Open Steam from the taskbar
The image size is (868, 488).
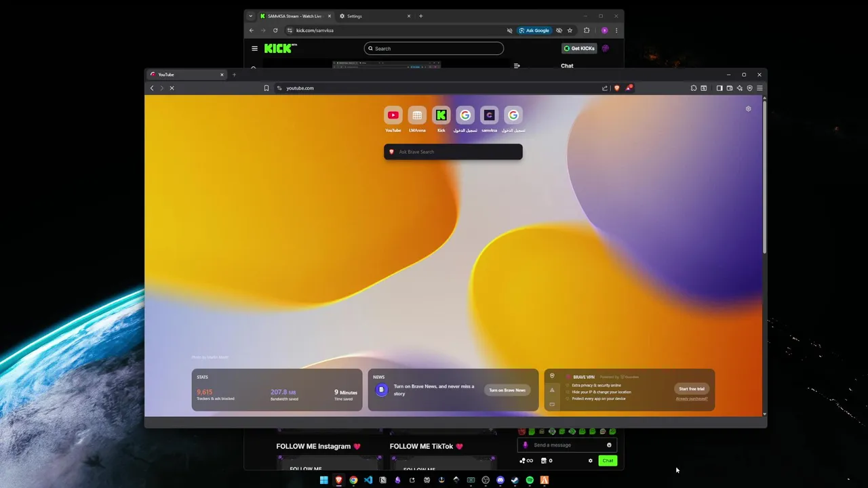[x=515, y=480]
